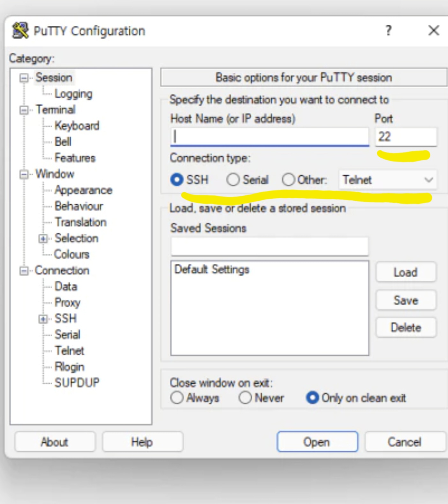The image size is (448, 504).
Task: Open the Bell settings category
Action: pyautogui.click(x=63, y=142)
